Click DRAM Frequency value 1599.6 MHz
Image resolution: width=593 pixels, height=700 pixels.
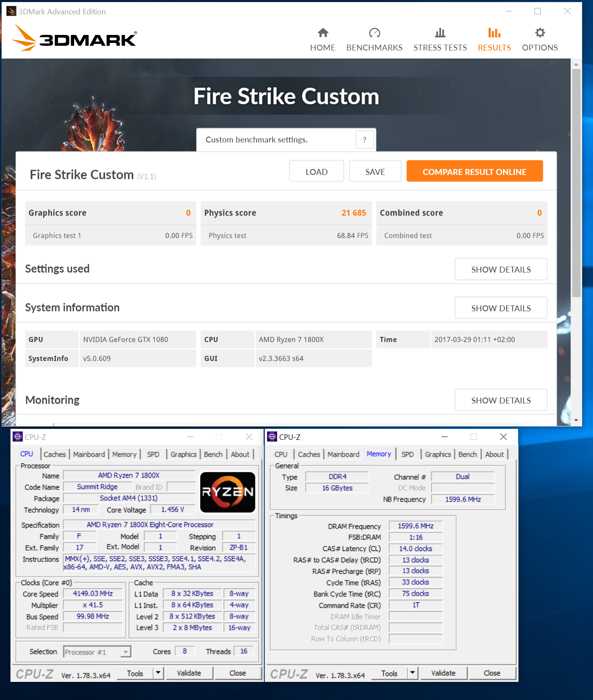(416, 526)
